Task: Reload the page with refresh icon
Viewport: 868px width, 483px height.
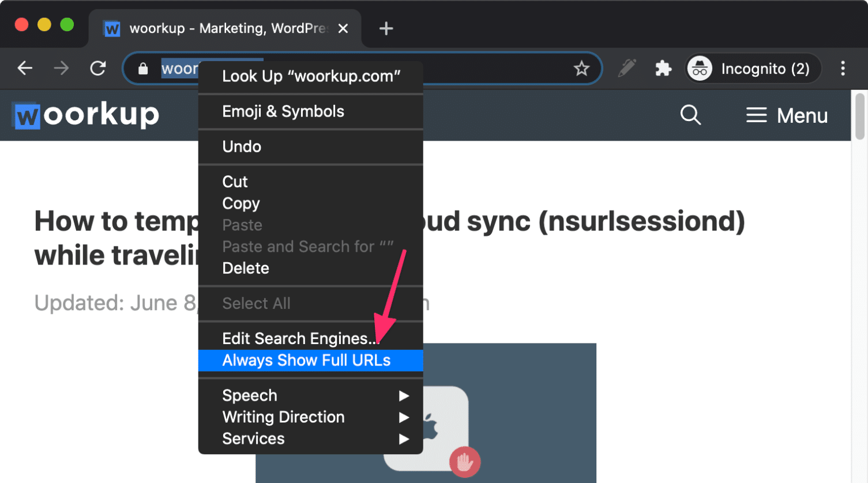Action: tap(98, 69)
